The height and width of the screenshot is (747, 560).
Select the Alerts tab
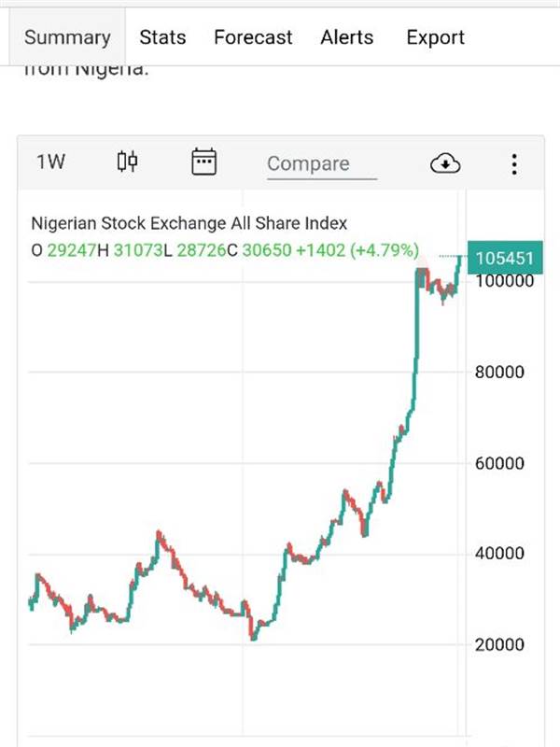pos(346,38)
